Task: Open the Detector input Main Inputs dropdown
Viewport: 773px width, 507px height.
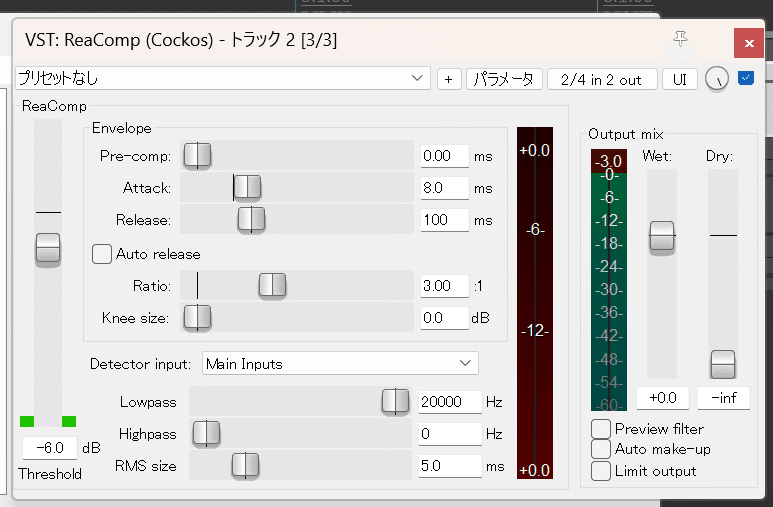Action: 340,363
